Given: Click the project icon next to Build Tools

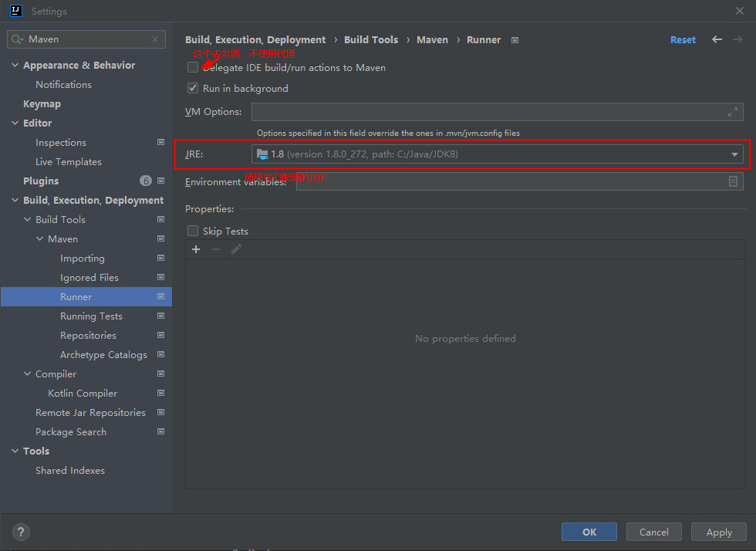Looking at the screenshot, I should [x=161, y=219].
